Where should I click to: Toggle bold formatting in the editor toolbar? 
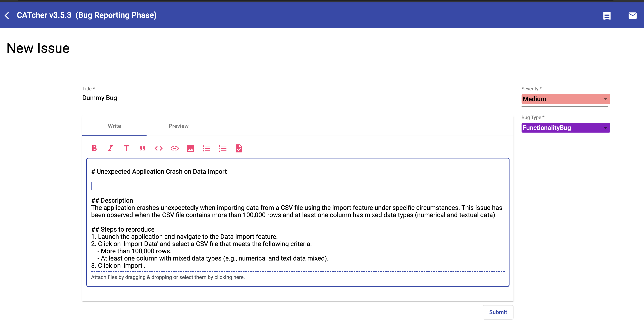point(94,148)
